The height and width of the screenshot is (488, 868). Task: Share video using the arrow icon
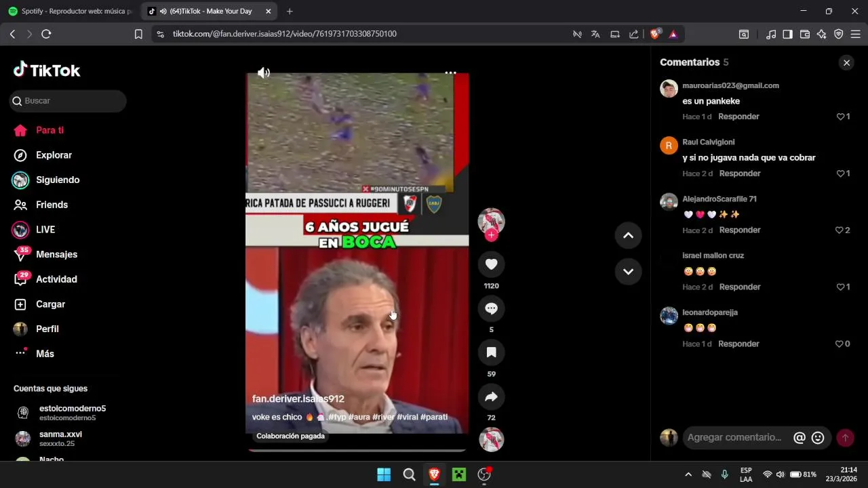491,396
